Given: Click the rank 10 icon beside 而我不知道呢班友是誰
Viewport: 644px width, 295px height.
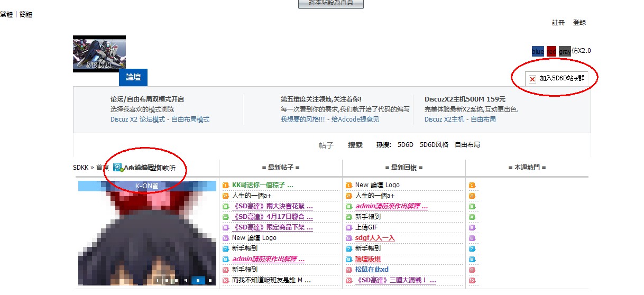Looking at the screenshot, I should pyautogui.click(x=226, y=280).
